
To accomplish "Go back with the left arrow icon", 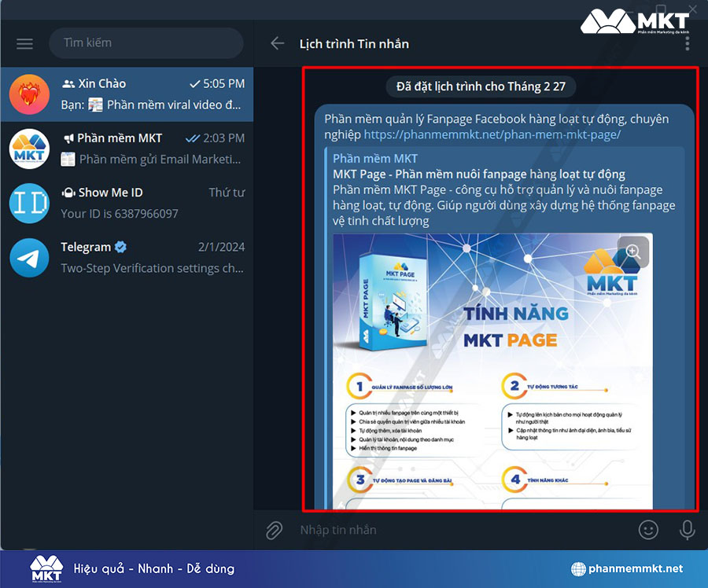I will (277, 43).
